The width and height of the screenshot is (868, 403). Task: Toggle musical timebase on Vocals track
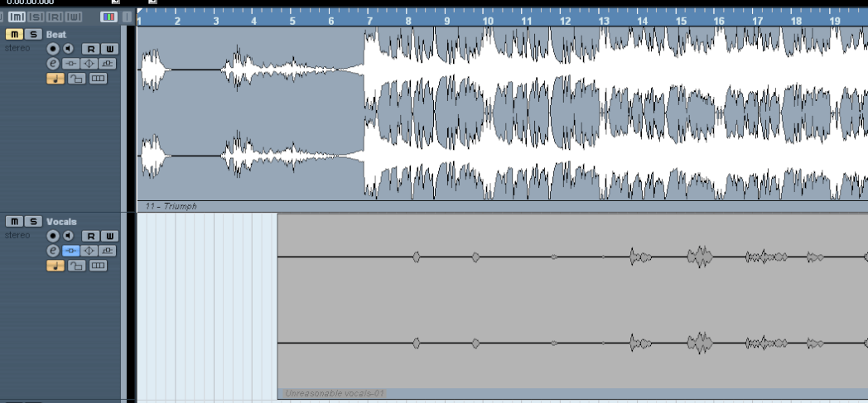tap(55, 266)
